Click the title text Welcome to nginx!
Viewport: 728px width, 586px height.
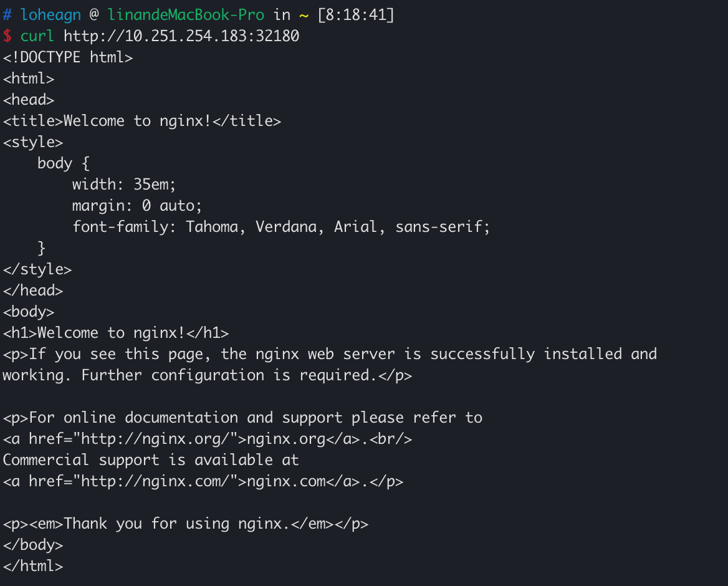coord(137,121)
